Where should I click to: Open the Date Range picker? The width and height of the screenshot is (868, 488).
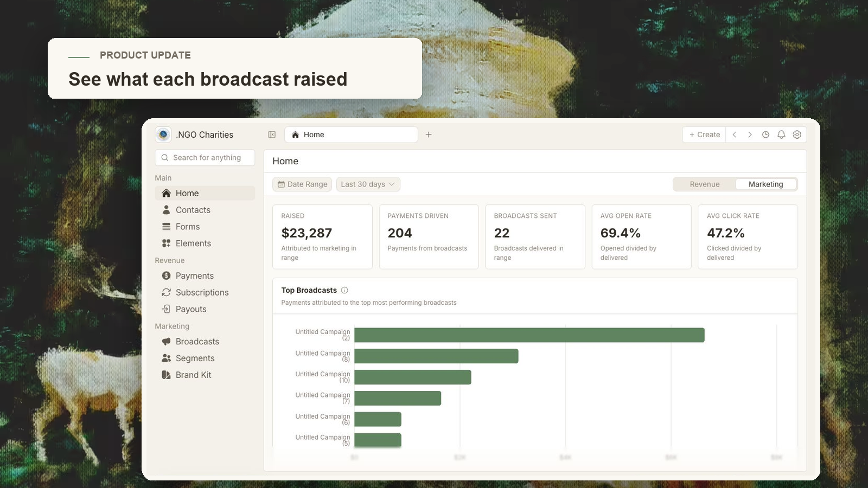[302, 184]
